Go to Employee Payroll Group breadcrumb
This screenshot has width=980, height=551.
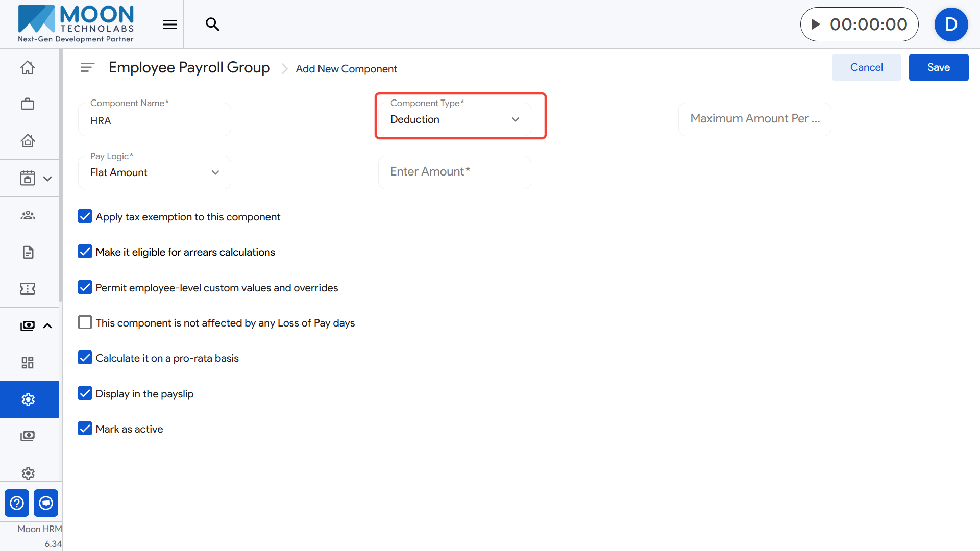click(189, 67)
